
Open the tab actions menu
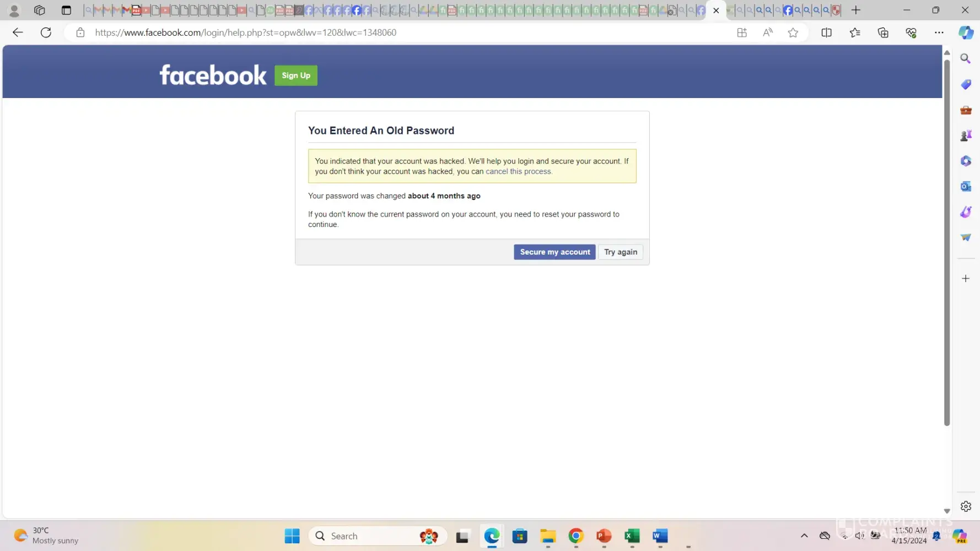[66, 10]
